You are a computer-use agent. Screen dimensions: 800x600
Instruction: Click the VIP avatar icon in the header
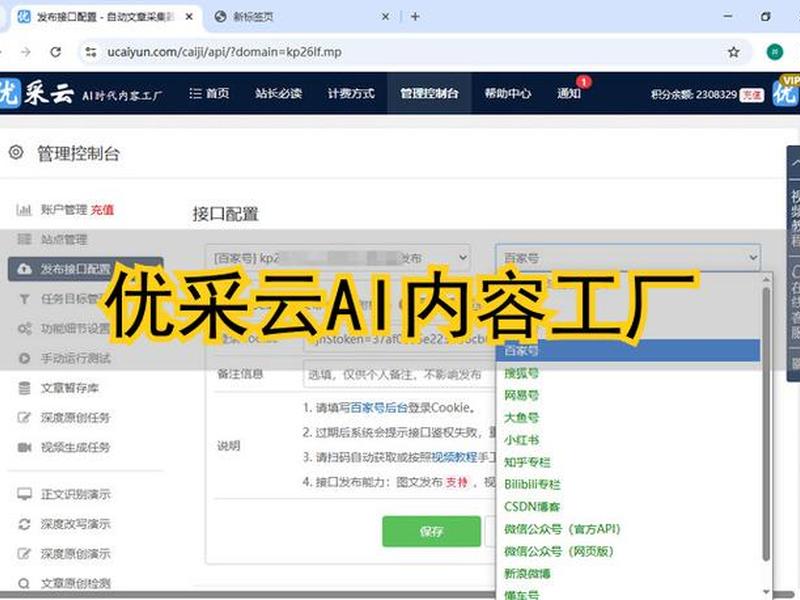(x=785, y=92)
